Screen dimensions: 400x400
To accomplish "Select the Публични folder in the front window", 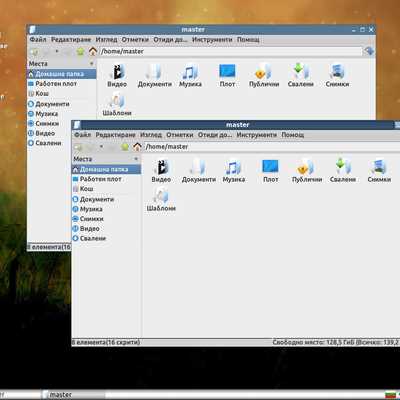I will (307, 171).
